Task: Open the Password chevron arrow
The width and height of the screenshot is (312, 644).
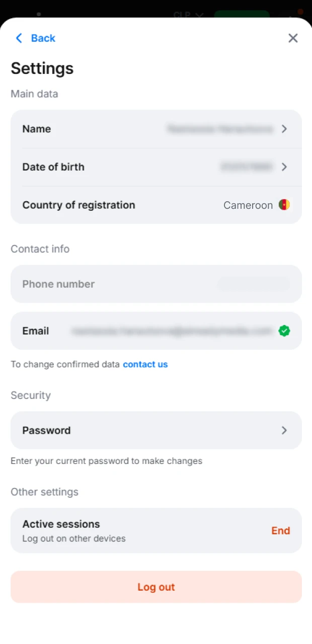Action: [284, 430]
